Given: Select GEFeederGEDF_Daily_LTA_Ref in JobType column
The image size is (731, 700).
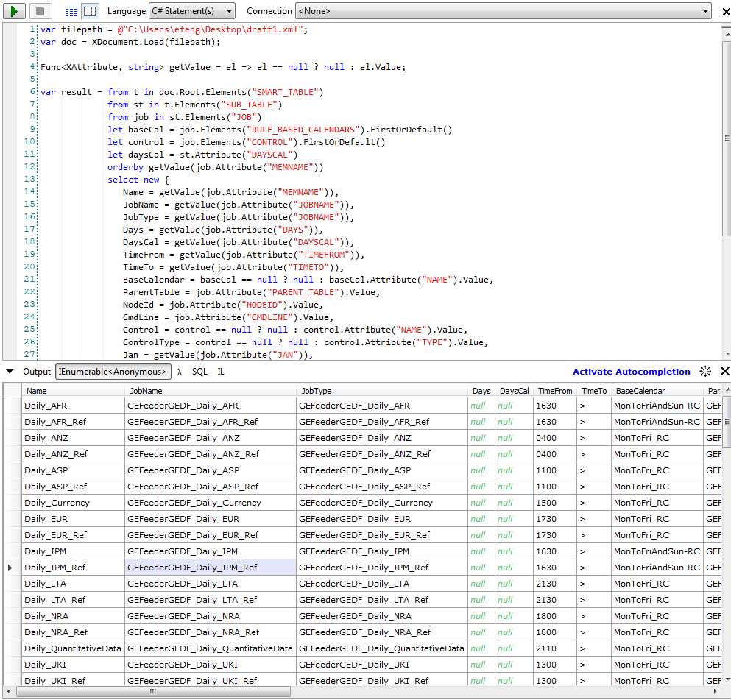Looking at the screenshot, I should click(382, 600).
